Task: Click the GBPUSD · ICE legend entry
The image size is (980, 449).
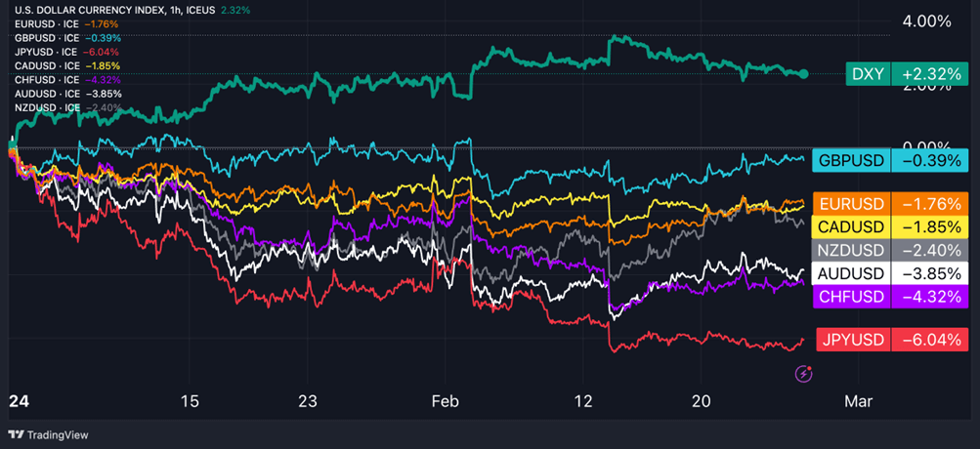Action: click(42, 37)
